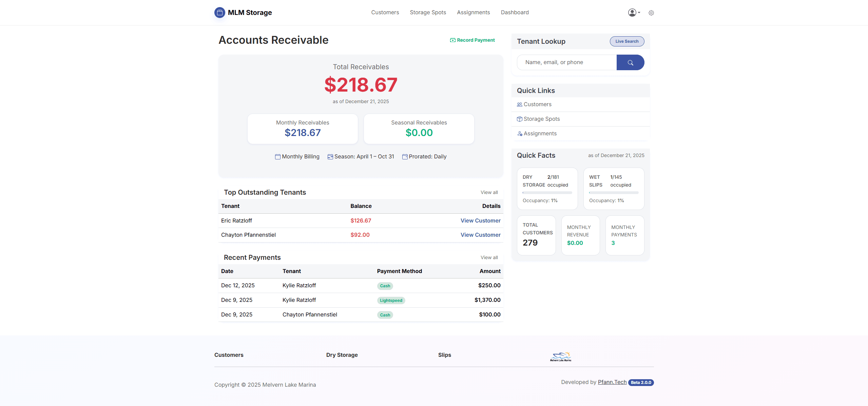Screen dimensions: 868x406
Task: Navigate to the Dashboard menu item
Action: 515,12
